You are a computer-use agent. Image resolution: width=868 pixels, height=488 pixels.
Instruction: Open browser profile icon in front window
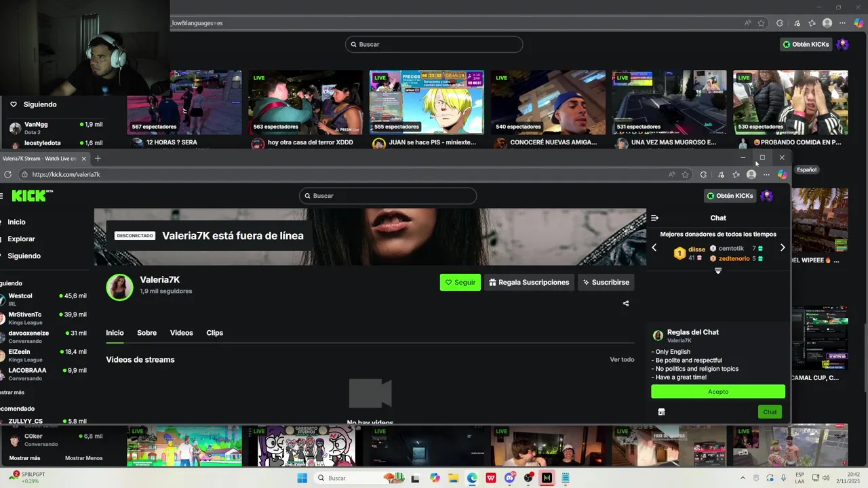click(751, 175)
